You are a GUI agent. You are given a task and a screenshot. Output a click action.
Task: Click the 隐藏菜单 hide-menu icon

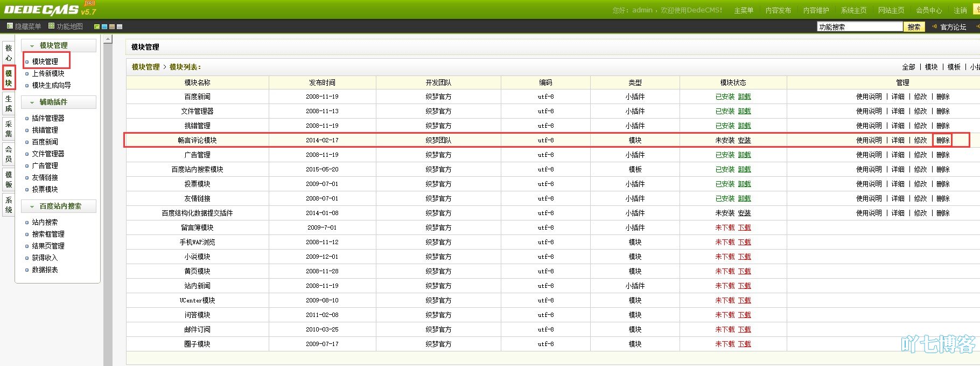10,26
